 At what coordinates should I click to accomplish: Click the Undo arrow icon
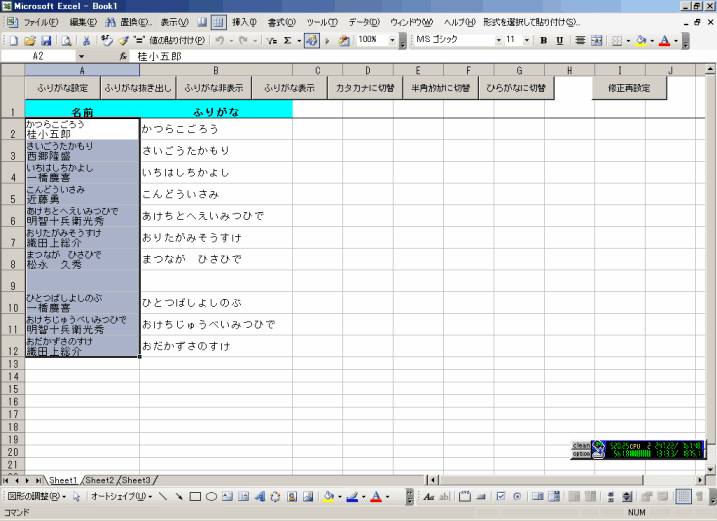[x=220, y=41]
